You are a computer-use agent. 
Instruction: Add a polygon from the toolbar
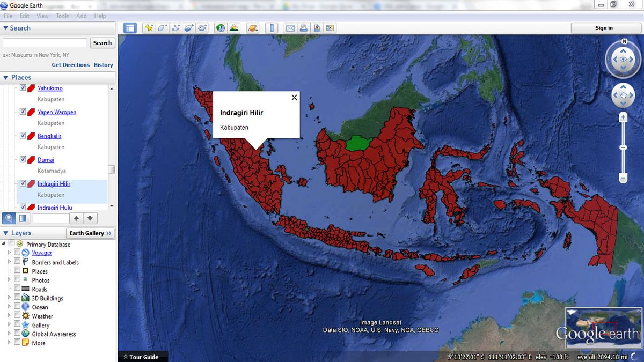pos(162,28)
